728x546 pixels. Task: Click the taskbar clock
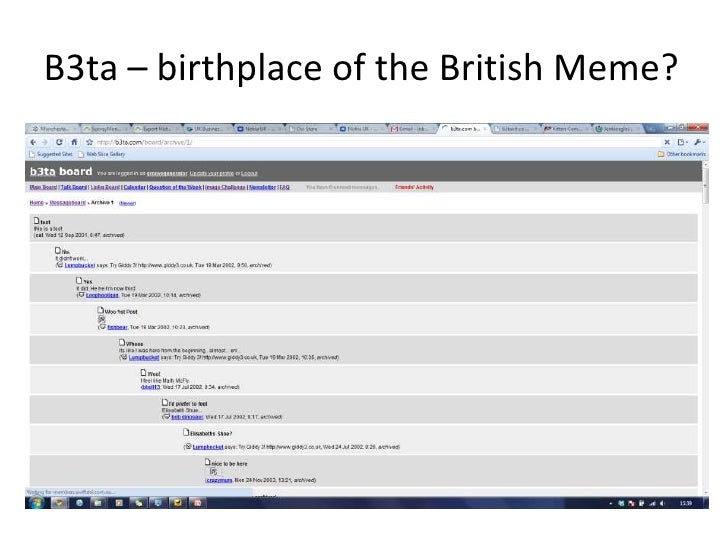(x=685, y=503)
